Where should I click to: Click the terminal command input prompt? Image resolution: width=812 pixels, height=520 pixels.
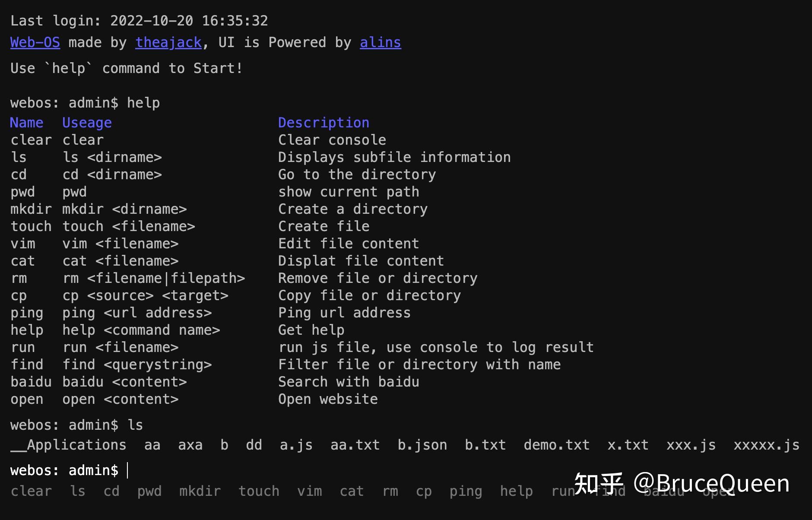(259, 470)
